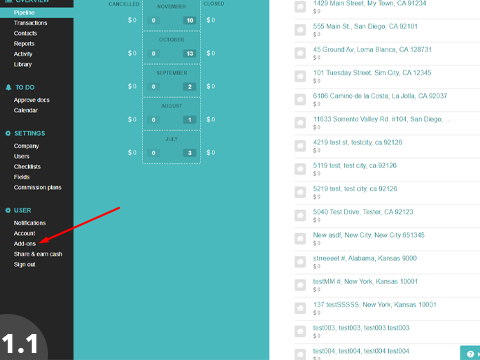Open 45 Ground Av, Loma Blanca listing
This screenshot has height=360, width=480.
372,50
